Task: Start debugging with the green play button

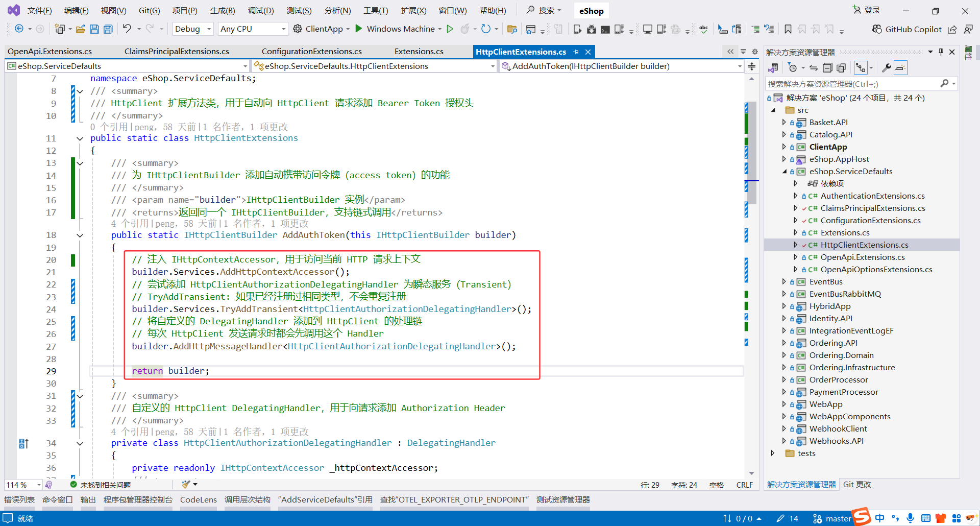Action: point(359,29)
